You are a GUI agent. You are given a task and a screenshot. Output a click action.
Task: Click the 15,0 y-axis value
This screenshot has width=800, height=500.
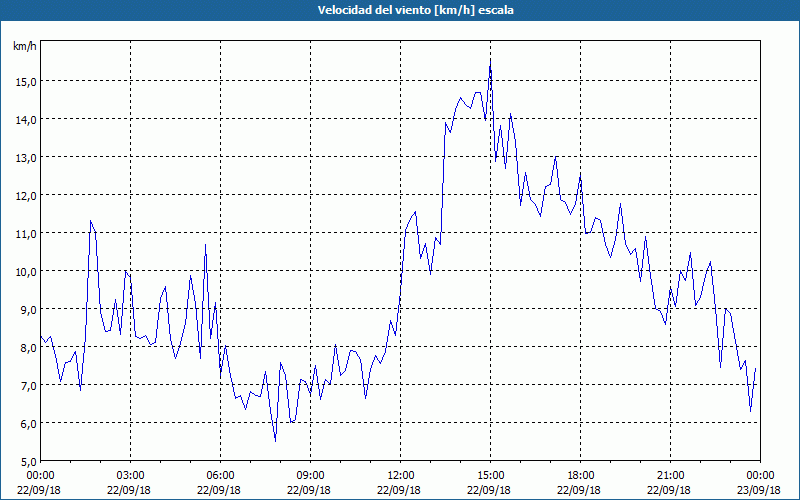point(26,81)
